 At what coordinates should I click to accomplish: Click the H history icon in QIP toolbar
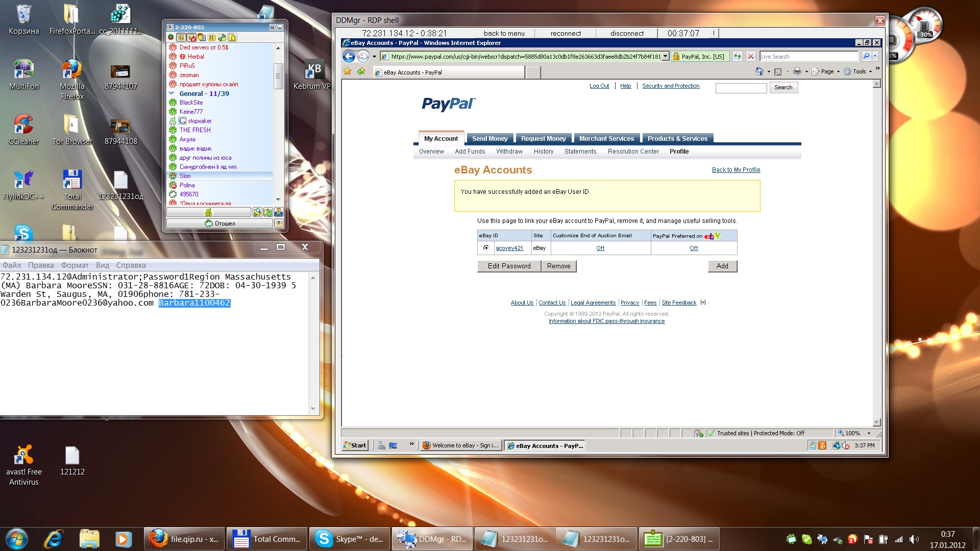point(211,37)
